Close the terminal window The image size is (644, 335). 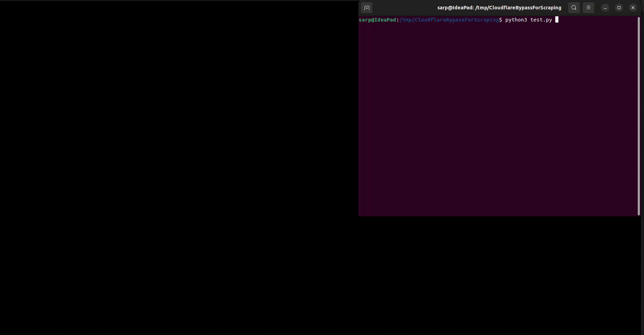tap(633, 8)
